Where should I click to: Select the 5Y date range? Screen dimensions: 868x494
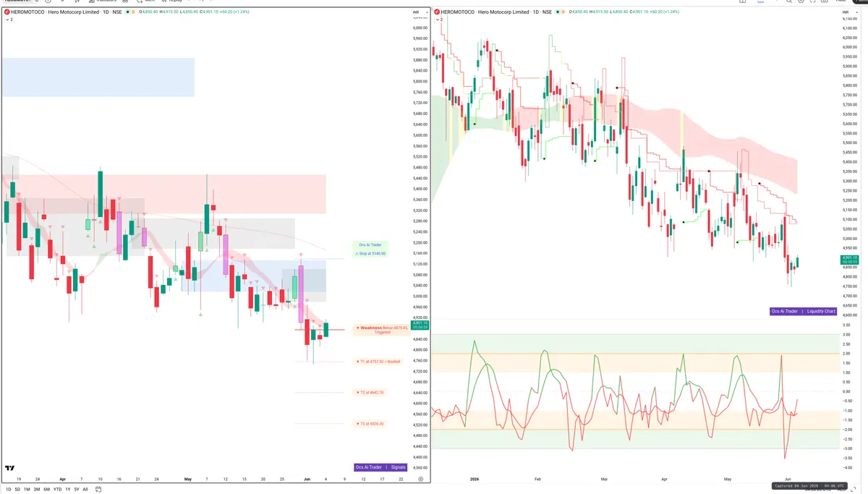pos(77,489)
